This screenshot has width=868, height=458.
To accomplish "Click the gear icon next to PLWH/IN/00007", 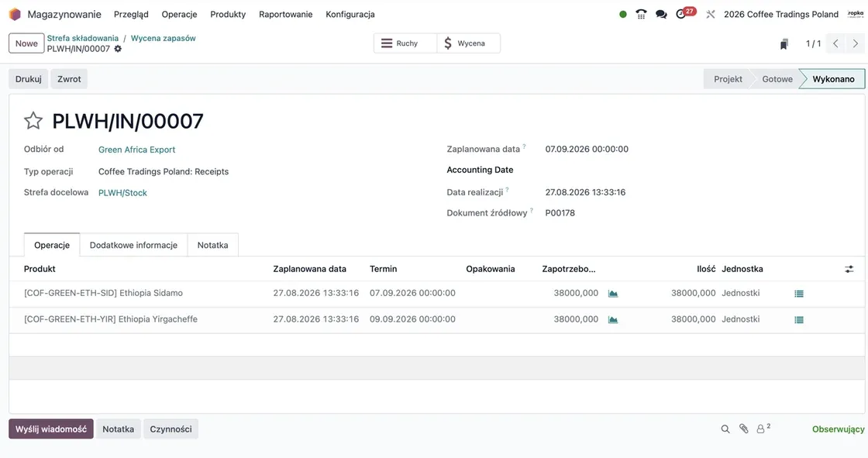I will pos(118,49).
